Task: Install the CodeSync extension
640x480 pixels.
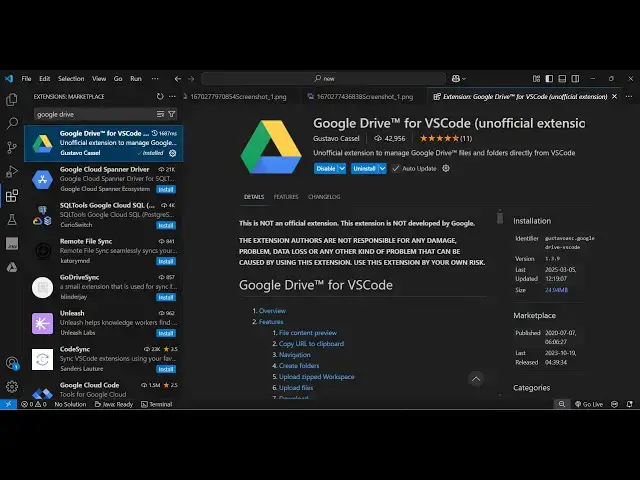Action: point(166,369)
